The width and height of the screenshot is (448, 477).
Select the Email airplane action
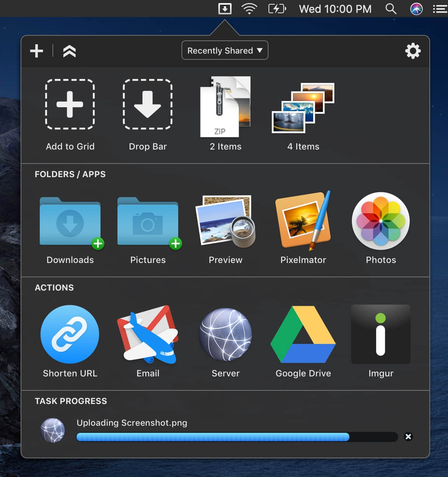coord(148,334)
